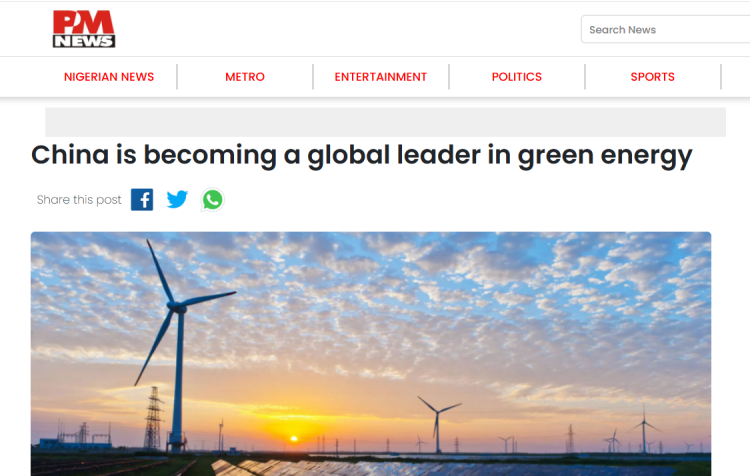The height and width of the screenshot is (476, 750).
Task: Navigate to the Politics section
Action: coord(517,77)
